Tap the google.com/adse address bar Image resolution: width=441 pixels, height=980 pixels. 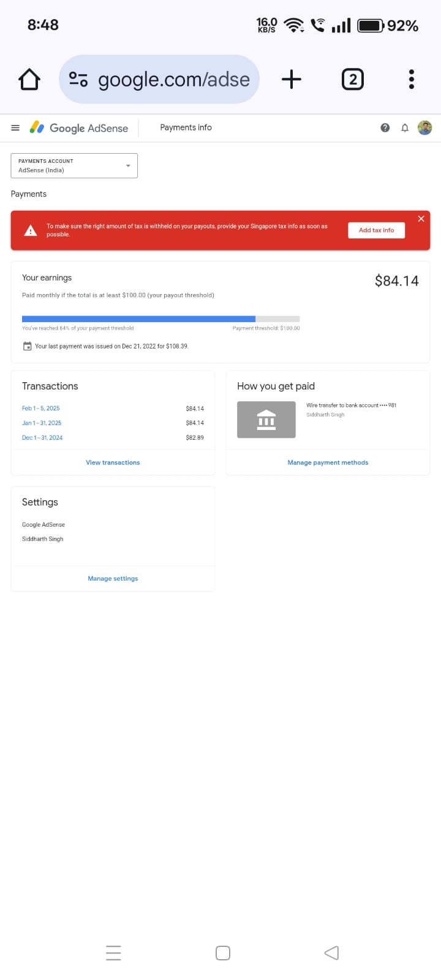[x=159, y=80]
